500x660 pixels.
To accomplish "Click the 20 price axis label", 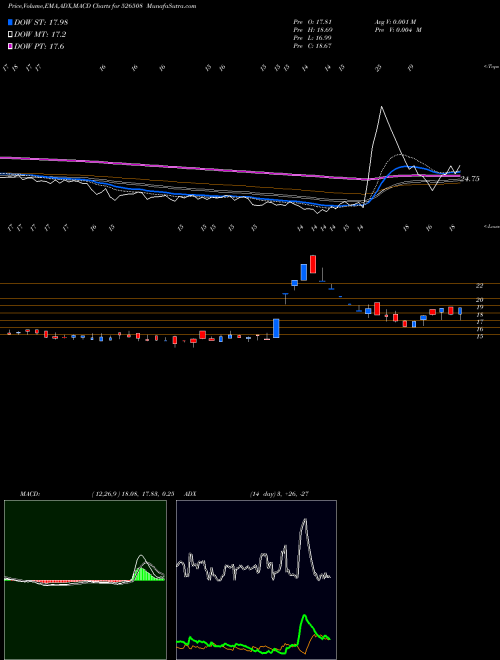I will point(479,300).
